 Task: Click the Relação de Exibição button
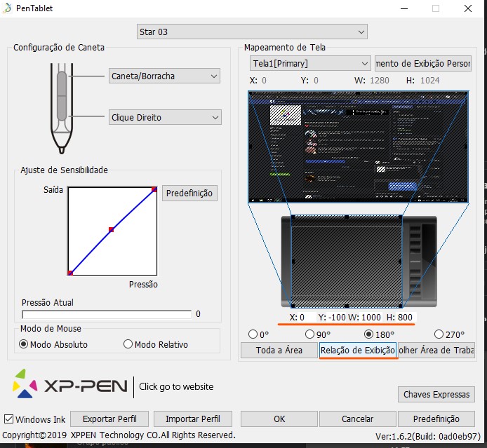click(x=358, y=350)
